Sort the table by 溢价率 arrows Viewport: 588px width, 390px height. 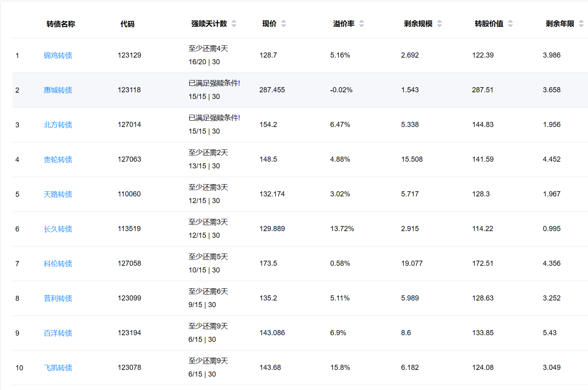tap(362, 24)
